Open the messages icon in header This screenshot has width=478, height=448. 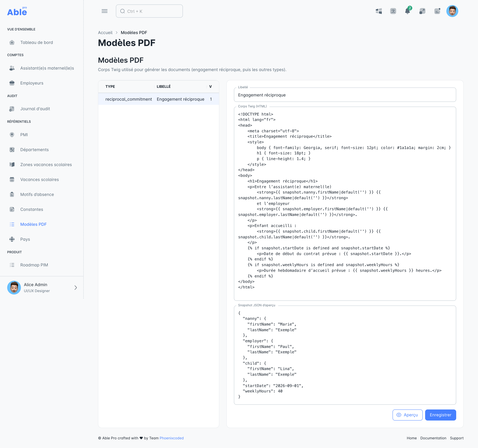point(437,11)
